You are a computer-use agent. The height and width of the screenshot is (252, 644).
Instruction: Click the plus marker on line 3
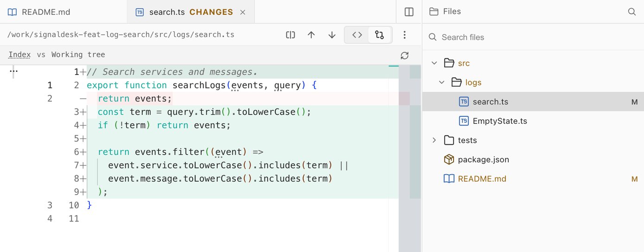click(x=83, y=112)
